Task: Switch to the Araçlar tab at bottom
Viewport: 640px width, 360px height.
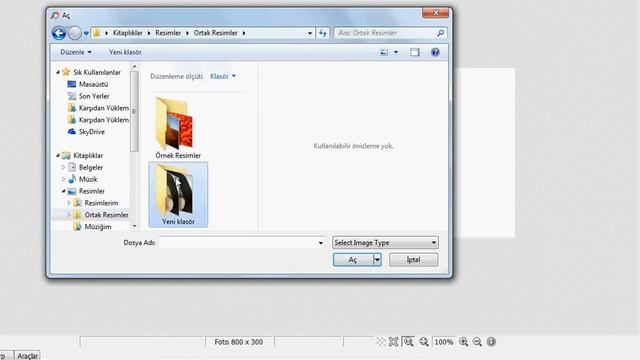Action: click(x=27, y=356)
